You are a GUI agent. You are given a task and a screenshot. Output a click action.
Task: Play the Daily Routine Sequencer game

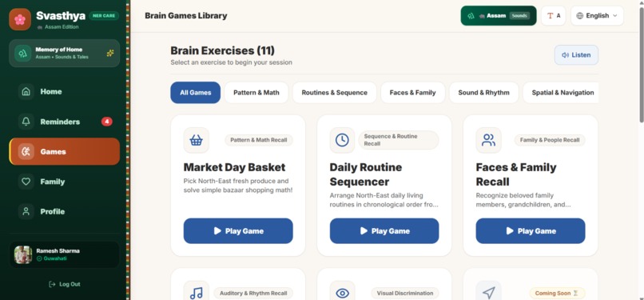(x=384, y=231)
